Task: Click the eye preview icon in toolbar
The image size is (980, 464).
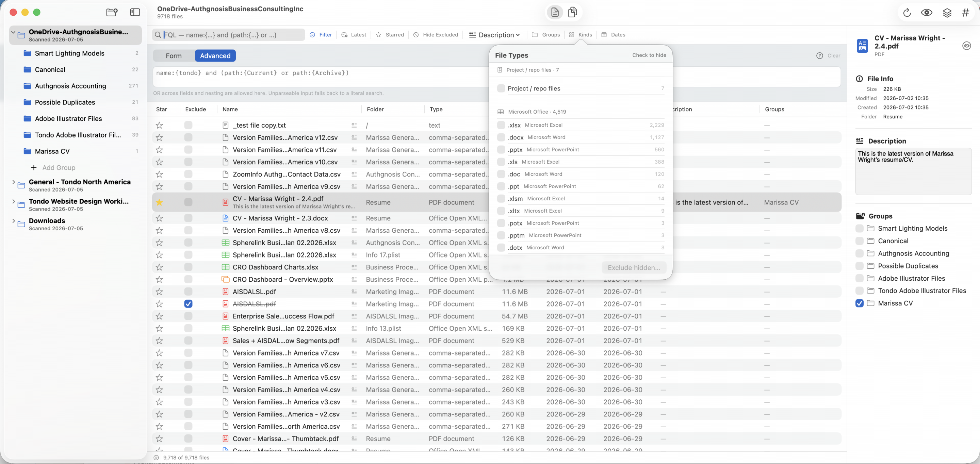Action: tap(927, 13)
